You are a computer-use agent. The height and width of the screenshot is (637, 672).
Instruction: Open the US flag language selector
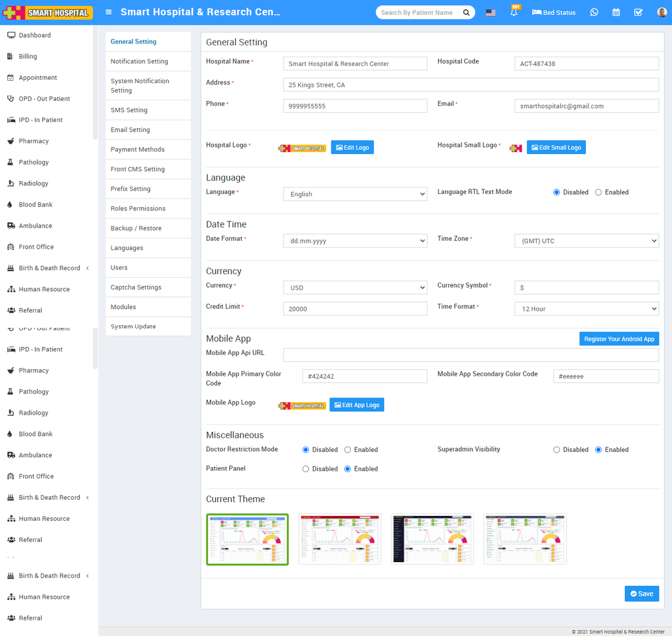coord(490,12)
